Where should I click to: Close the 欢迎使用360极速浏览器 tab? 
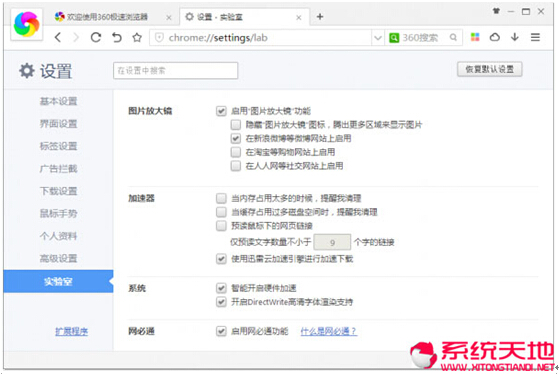(169, 17)
